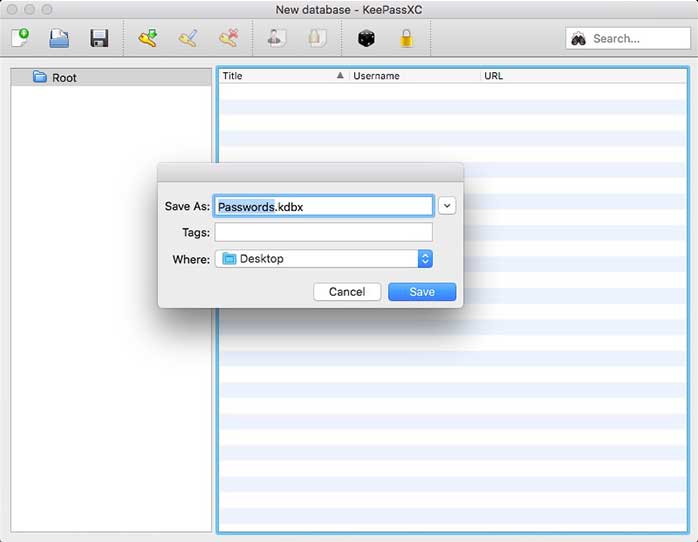Viewport: 698px width, 542px height.
Task: Click the Where dropdown blue stepper arrows
Action: click(x=425, y=259)
